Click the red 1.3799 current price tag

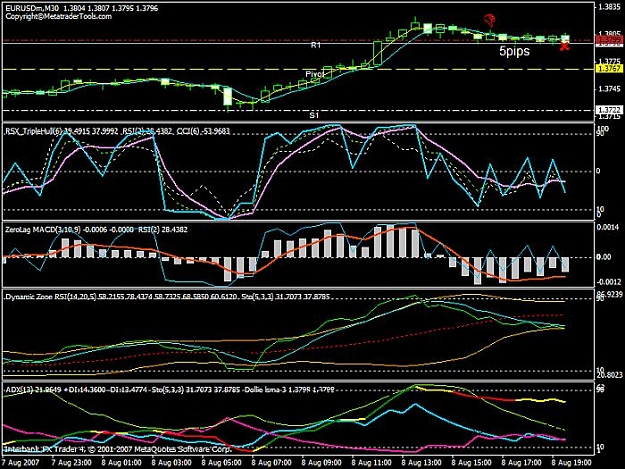point(608,39)
